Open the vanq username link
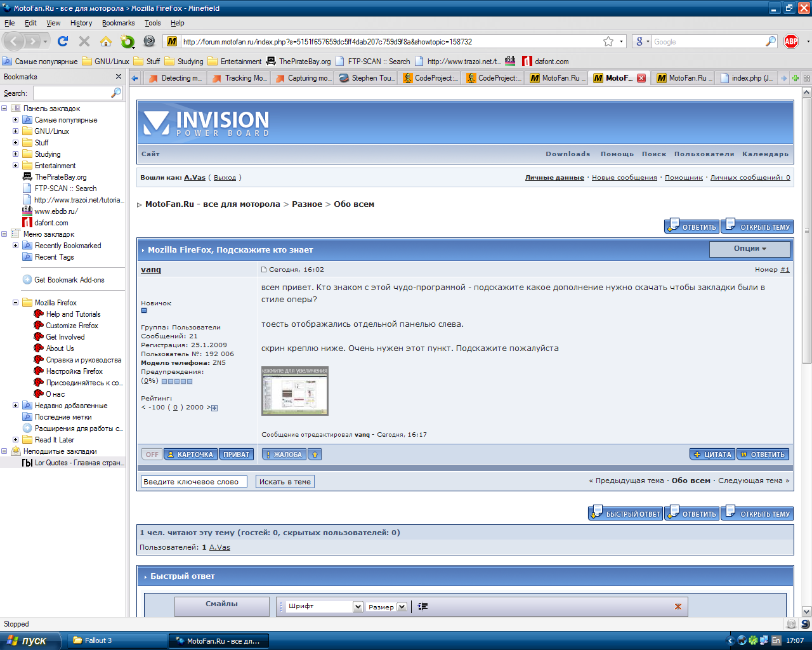 pos(151,270)
